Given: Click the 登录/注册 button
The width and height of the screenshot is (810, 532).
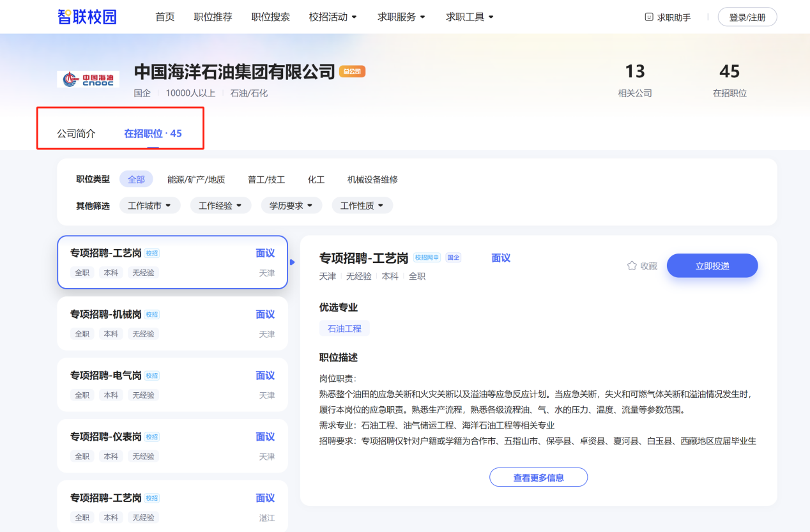Looking at the screenshot, I should point(747,17).
